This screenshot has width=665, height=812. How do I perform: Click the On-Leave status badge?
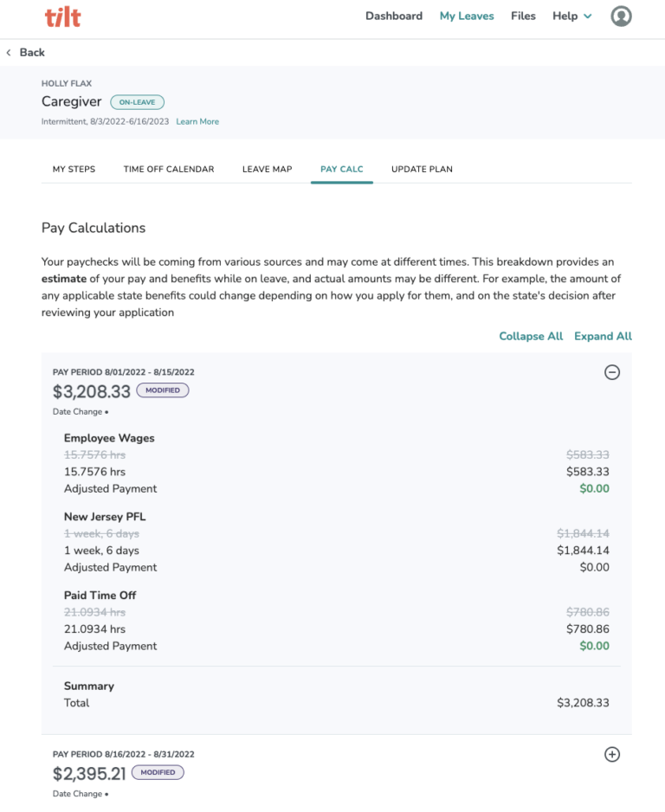pos(137,102)
